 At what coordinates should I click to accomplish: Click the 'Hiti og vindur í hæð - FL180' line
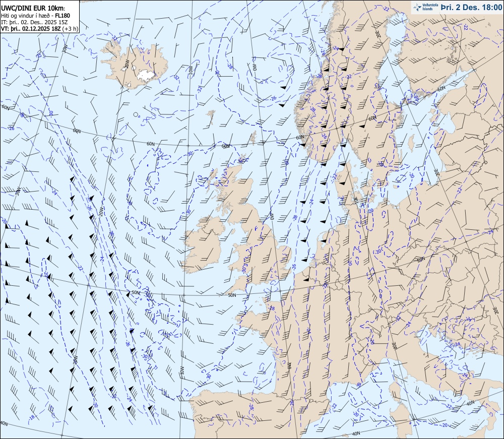[x=35, y=16]
